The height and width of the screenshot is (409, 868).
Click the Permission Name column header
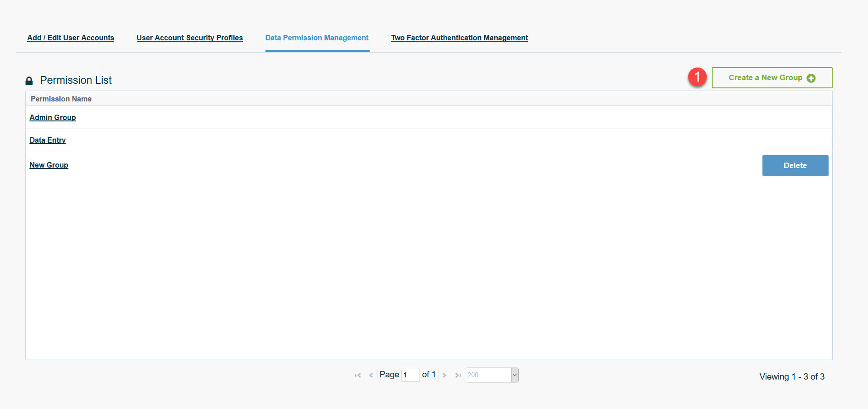click(61, 99)
